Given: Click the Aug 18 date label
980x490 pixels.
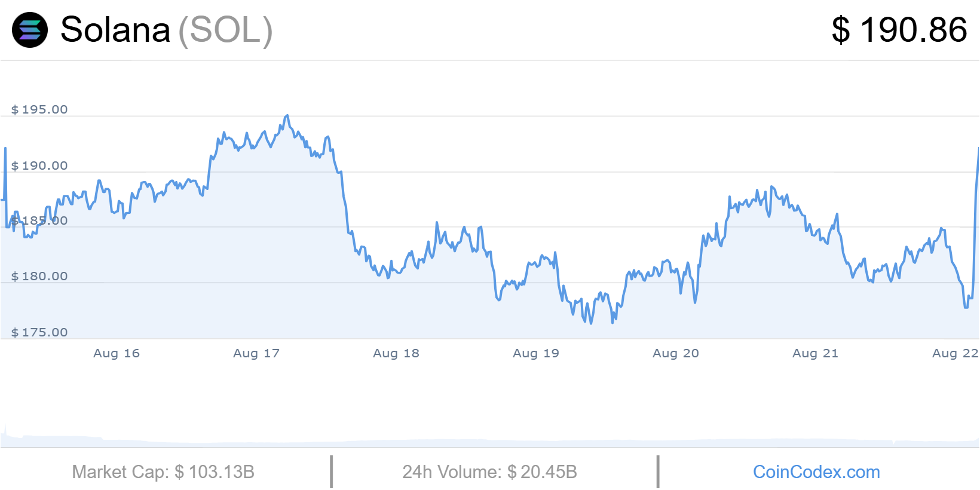Looking at the screenshot, I should point(396,353).
